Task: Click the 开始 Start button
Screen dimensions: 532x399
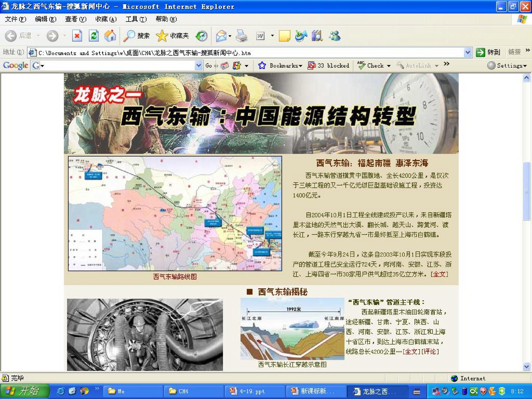Action: coord(25,391)
